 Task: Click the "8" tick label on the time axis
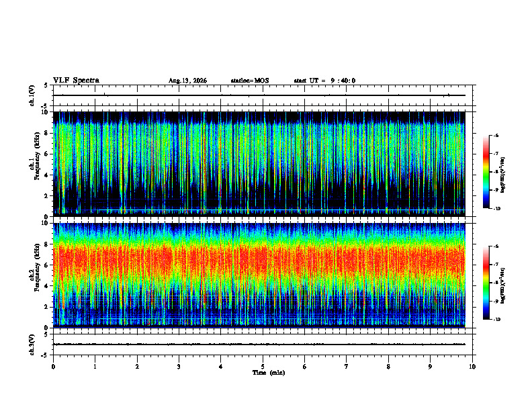click(x=388, y=367)
